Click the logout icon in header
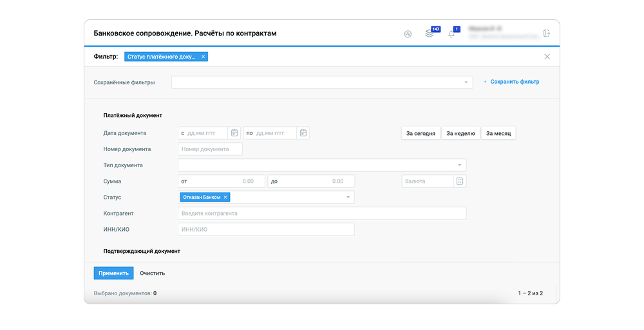 point(547,33)
